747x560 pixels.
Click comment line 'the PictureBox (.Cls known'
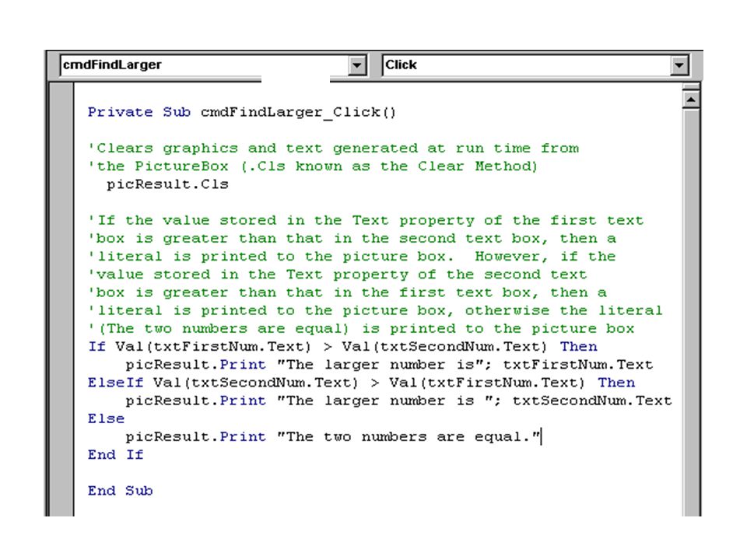pyautogui.click(x=313, y=166)
